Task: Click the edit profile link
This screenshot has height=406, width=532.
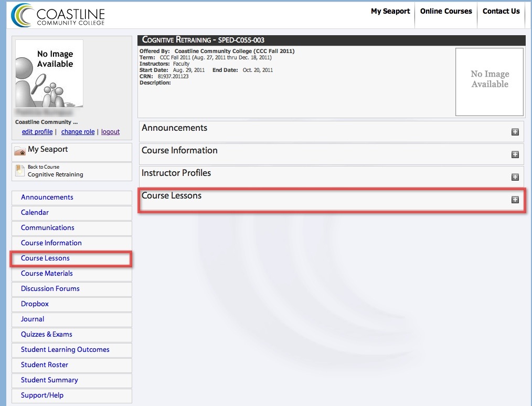Action: (x=37, y=132)
